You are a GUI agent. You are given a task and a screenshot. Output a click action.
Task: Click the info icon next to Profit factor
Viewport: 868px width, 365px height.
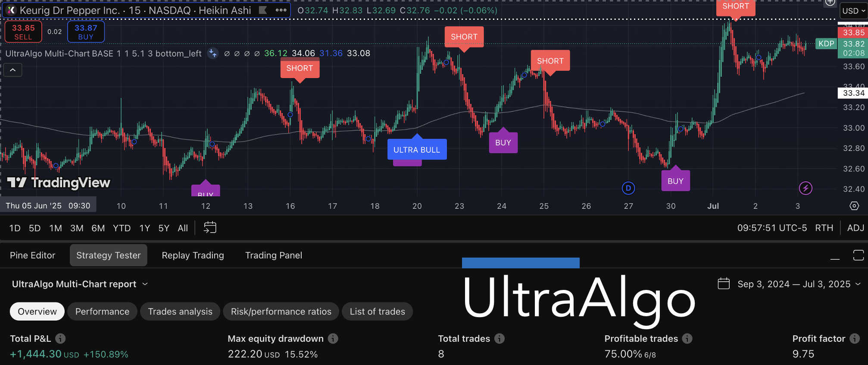tap(855, 339)
